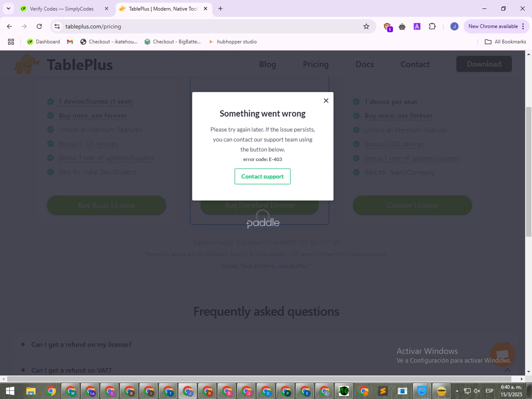Viewport: 532px width, 399px height.
Task: View site information icon in address bar
Action: 57,26
